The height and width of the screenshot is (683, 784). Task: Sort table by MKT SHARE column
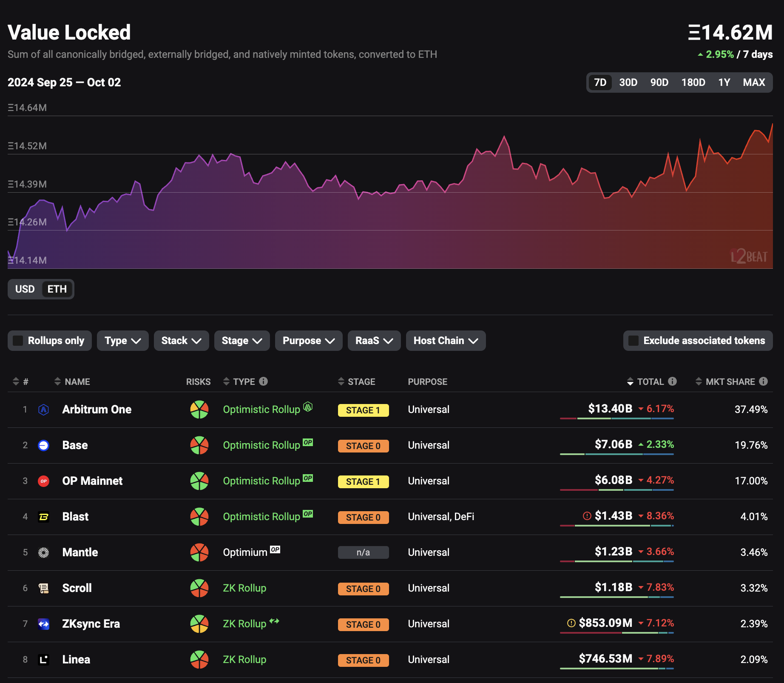click(725, 381)
